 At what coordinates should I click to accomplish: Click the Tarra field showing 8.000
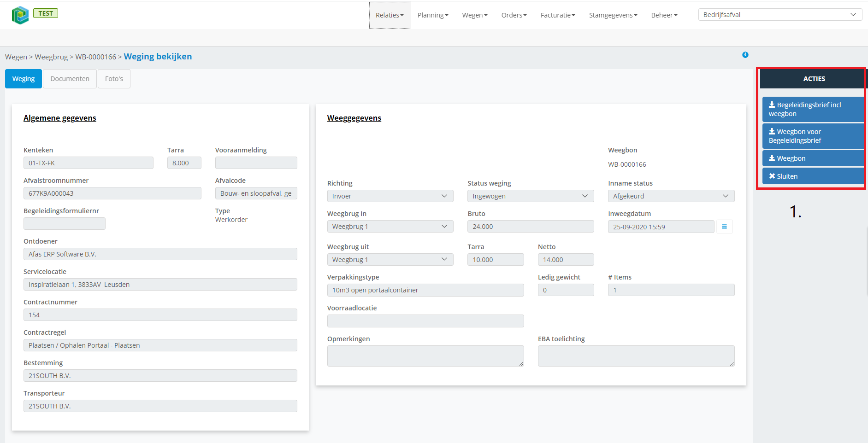point(184,163)
